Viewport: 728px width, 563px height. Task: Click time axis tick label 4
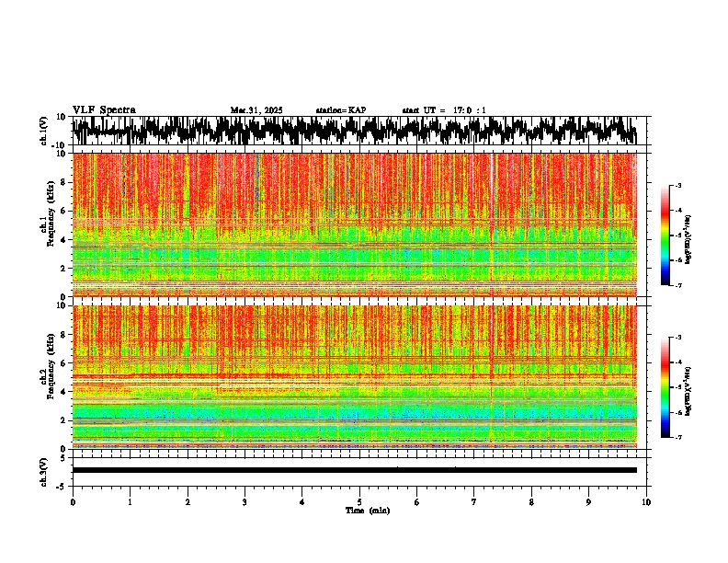coord(302,502)
